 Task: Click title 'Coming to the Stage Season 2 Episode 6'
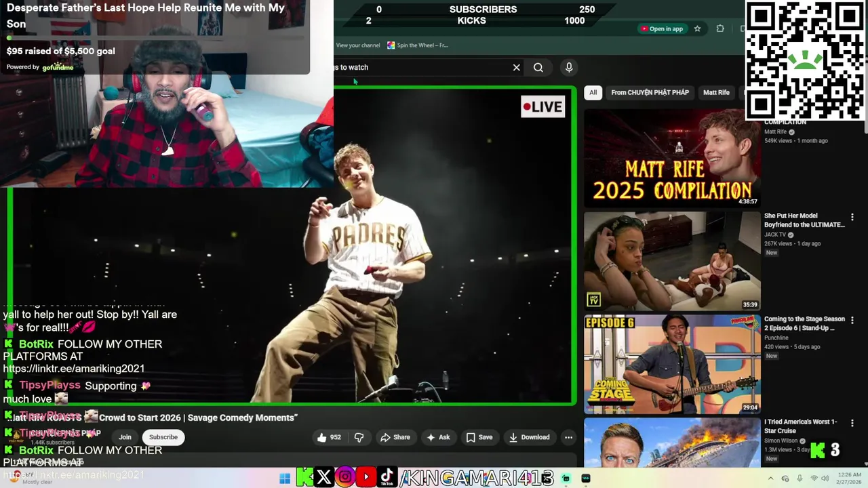804,323
